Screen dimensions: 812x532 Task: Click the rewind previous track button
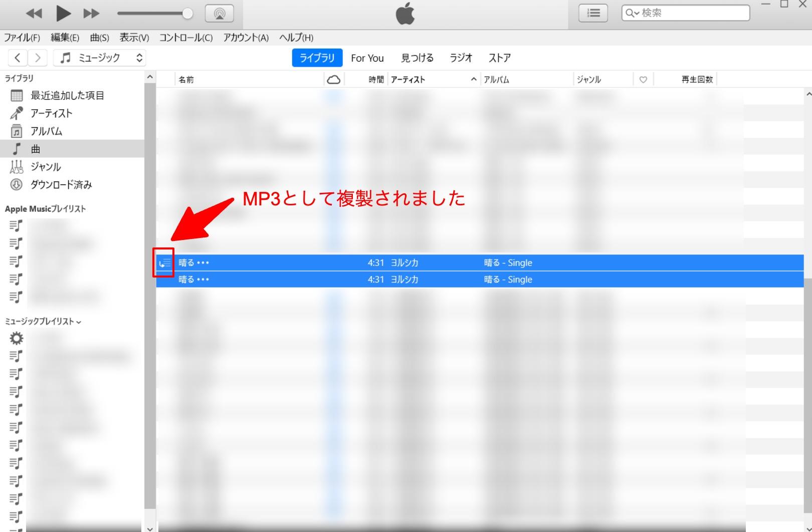coord(34,14)
